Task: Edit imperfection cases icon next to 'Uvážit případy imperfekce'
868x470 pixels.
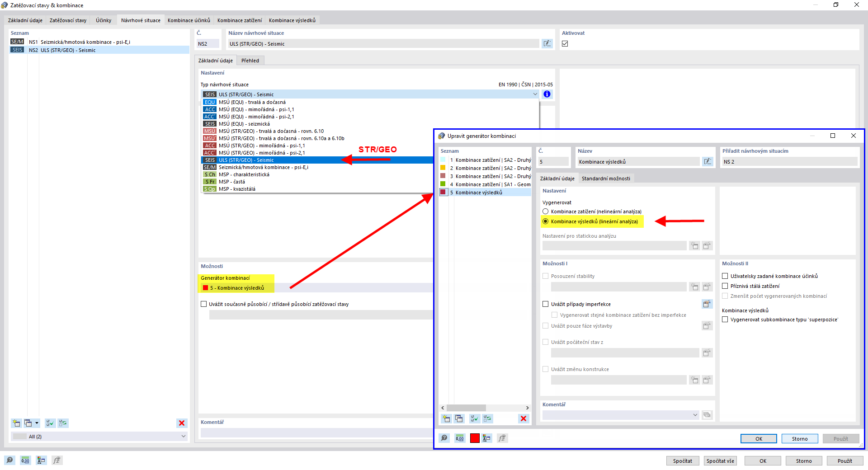Action: (707, 304)
